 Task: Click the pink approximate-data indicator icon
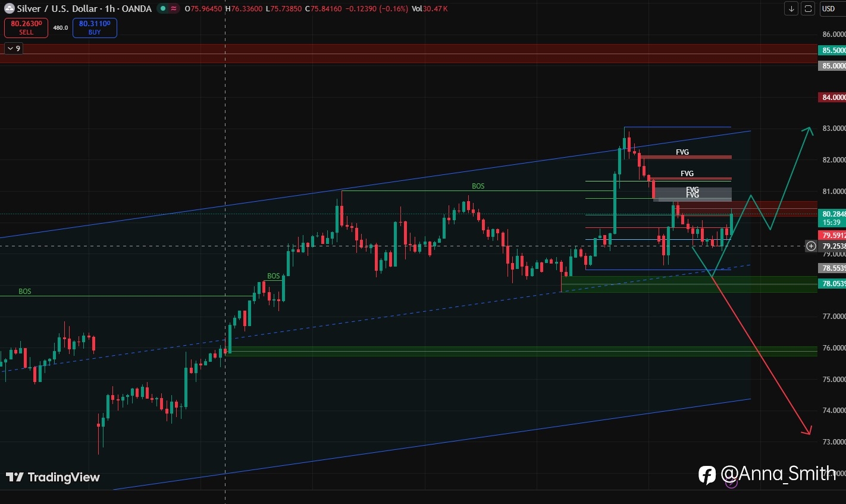coord(174,9)
